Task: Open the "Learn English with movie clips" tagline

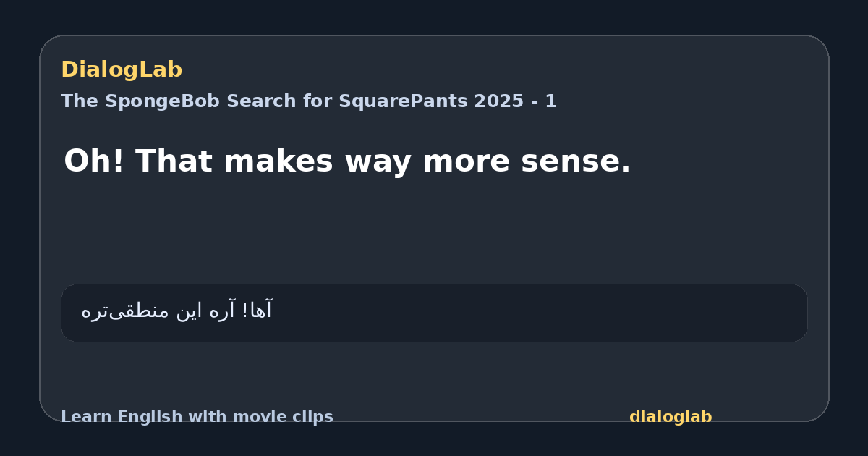Action: tap(197, 417)
